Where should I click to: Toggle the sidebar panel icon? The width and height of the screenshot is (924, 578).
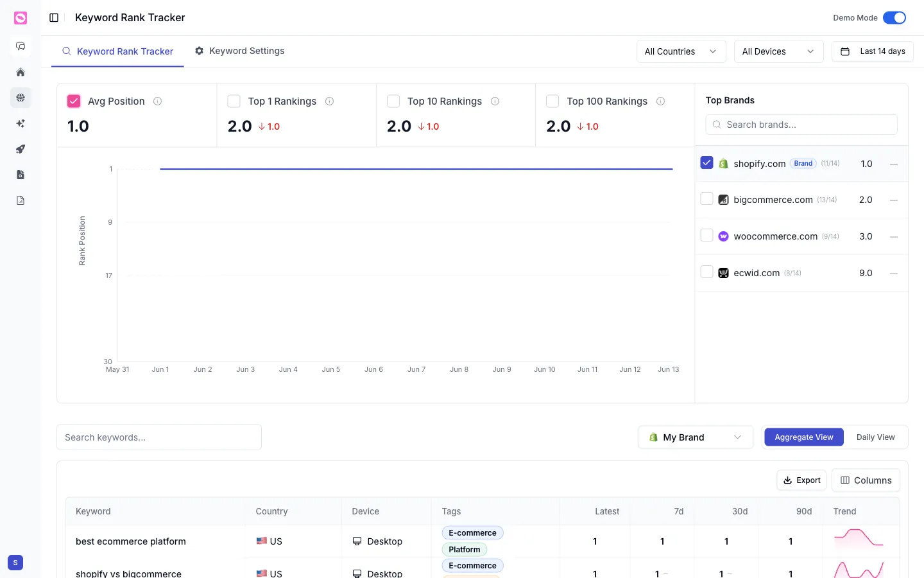(54, 18)
